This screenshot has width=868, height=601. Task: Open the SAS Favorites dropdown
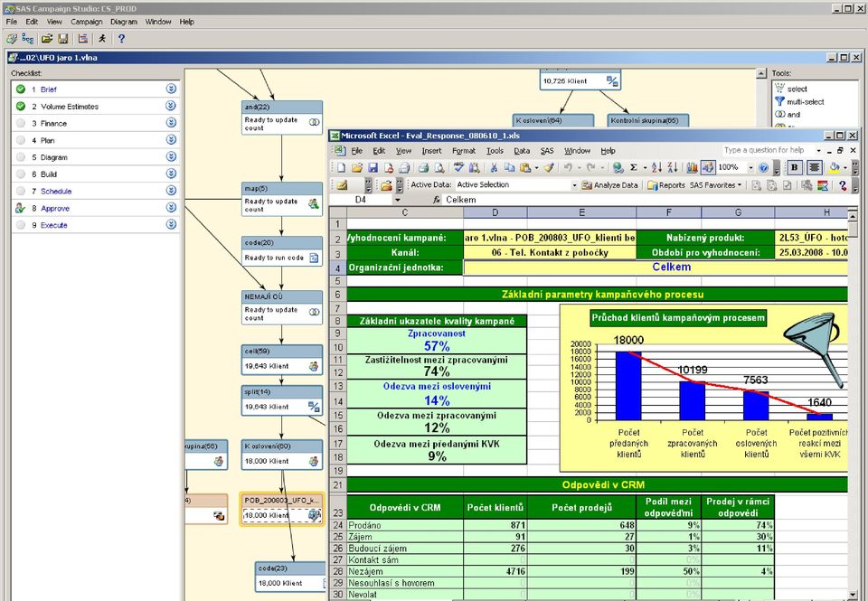pos(715,185)
